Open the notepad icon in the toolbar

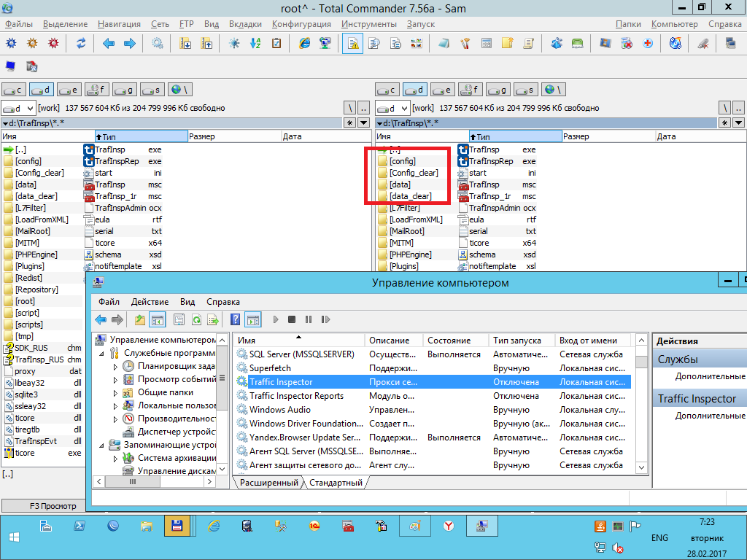pyautogui.click(x=444, y=43)
